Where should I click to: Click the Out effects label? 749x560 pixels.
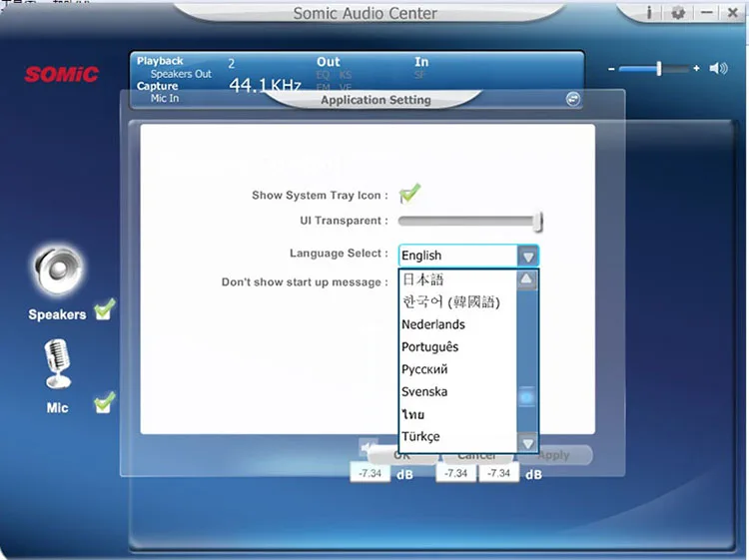(x=329, y=62)
